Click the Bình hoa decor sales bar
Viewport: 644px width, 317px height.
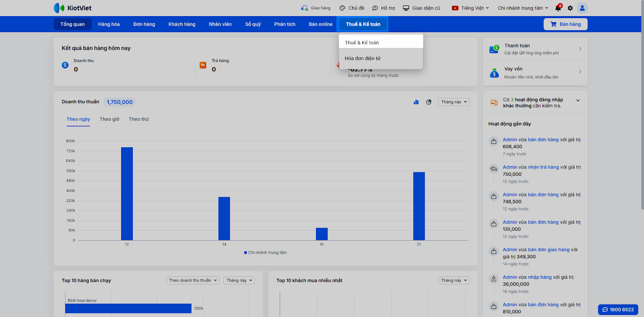coord(128,308)
